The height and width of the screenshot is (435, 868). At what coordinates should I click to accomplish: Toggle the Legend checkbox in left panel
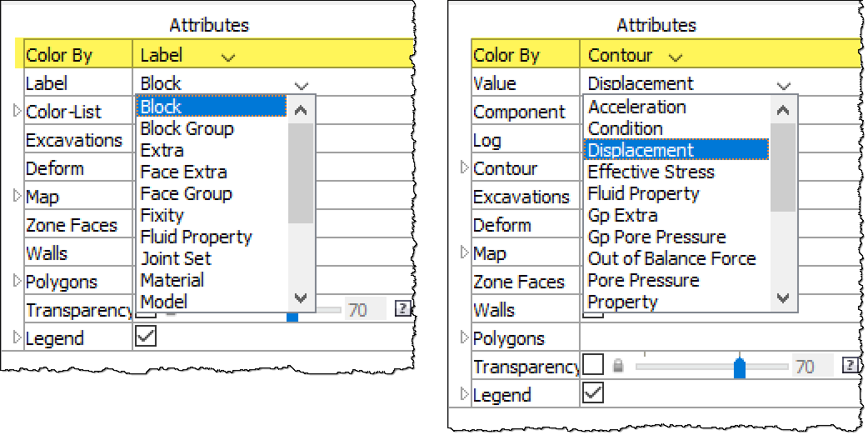(x=146, y=337)
